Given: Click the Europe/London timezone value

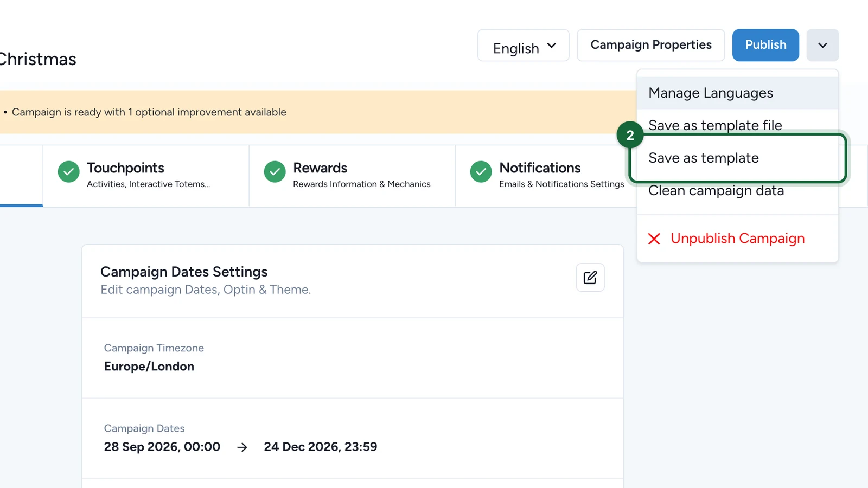Looking at the screenshot, I should [x=149, y=367].
